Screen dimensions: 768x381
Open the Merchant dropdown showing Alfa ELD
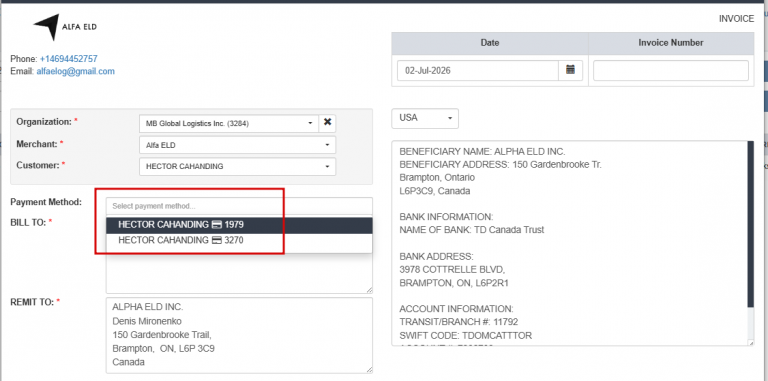238,145
